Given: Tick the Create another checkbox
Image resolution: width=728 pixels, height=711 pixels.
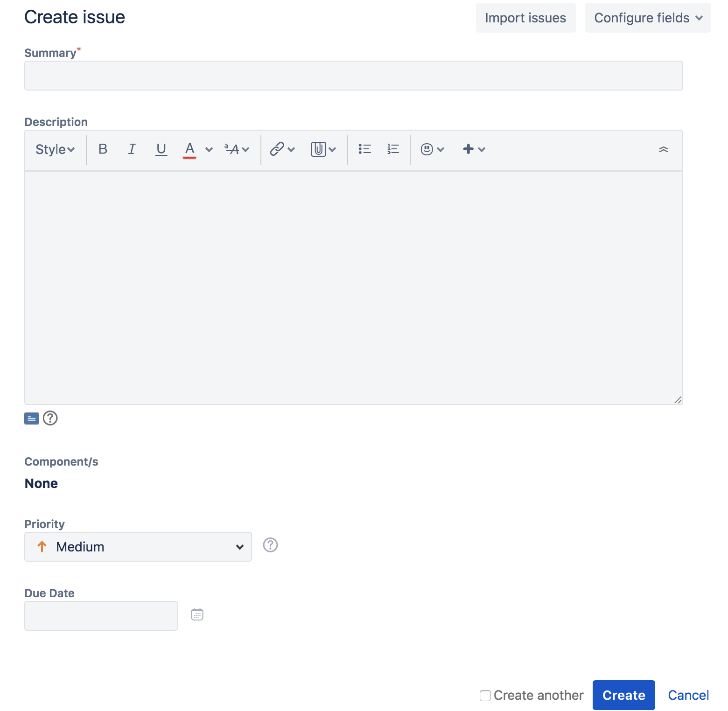Looking at the screenshot, I should pos(485,696).
